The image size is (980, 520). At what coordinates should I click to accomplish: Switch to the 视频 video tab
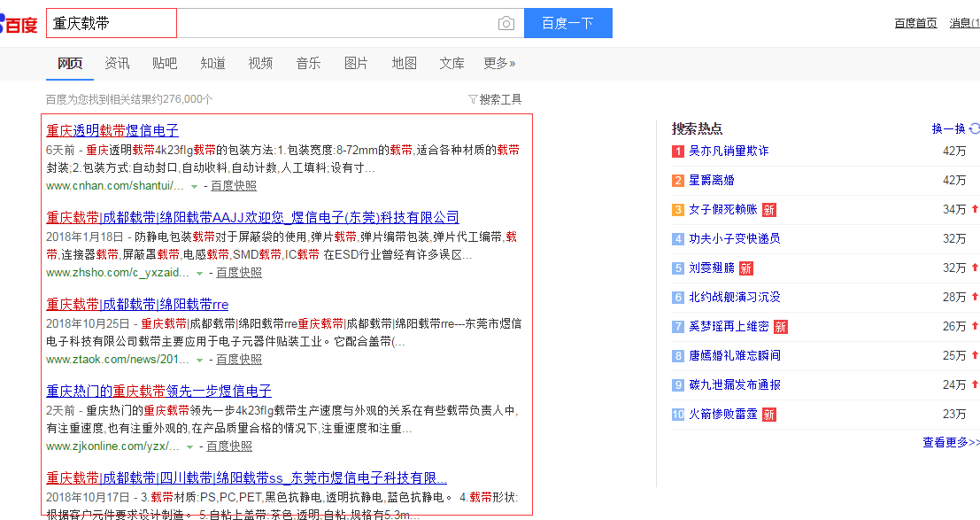[x=260, y=63]
